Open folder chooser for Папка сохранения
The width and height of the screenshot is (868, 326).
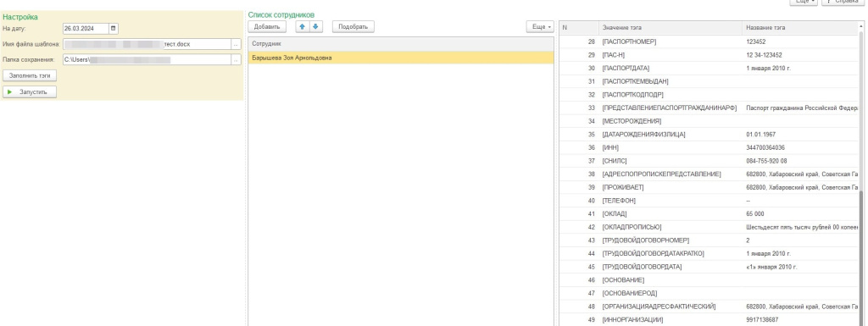tap(236, 59)
